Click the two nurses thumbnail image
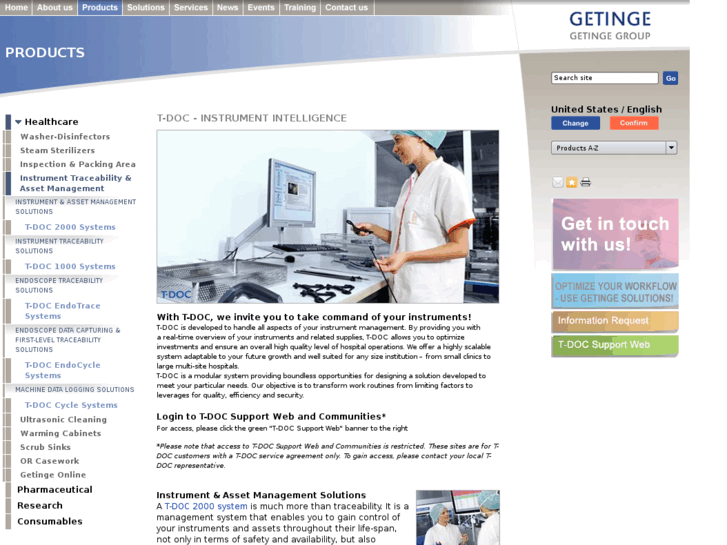 click(x=458, y=517)
